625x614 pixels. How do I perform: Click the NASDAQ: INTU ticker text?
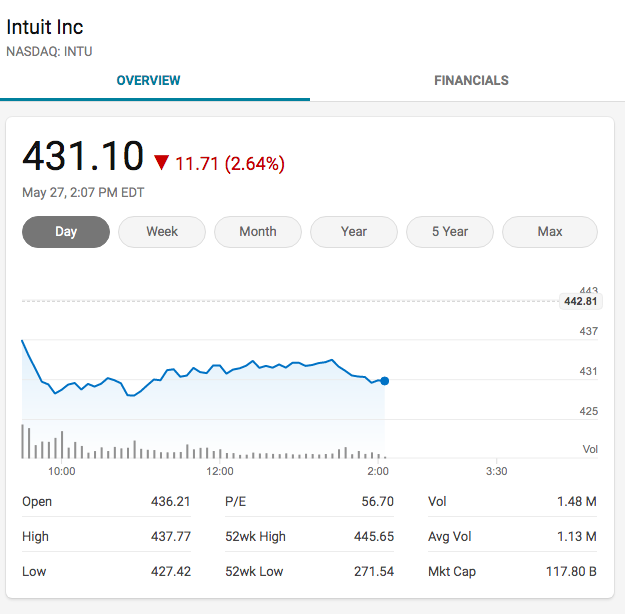(x=49, y=51)
